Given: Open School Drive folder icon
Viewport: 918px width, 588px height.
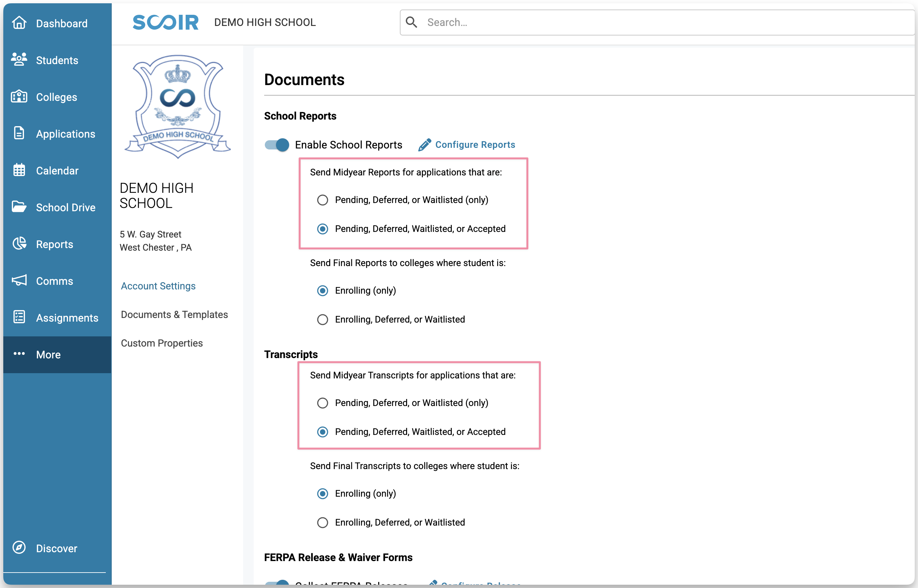Looking at the screenshot, I should (x=19, y=207).
